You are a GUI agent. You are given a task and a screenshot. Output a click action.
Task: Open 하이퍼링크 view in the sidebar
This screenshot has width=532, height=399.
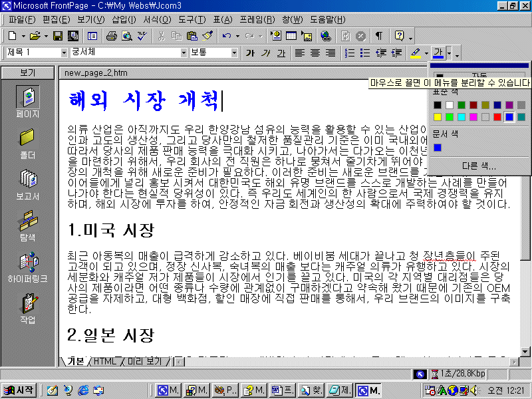28,267
